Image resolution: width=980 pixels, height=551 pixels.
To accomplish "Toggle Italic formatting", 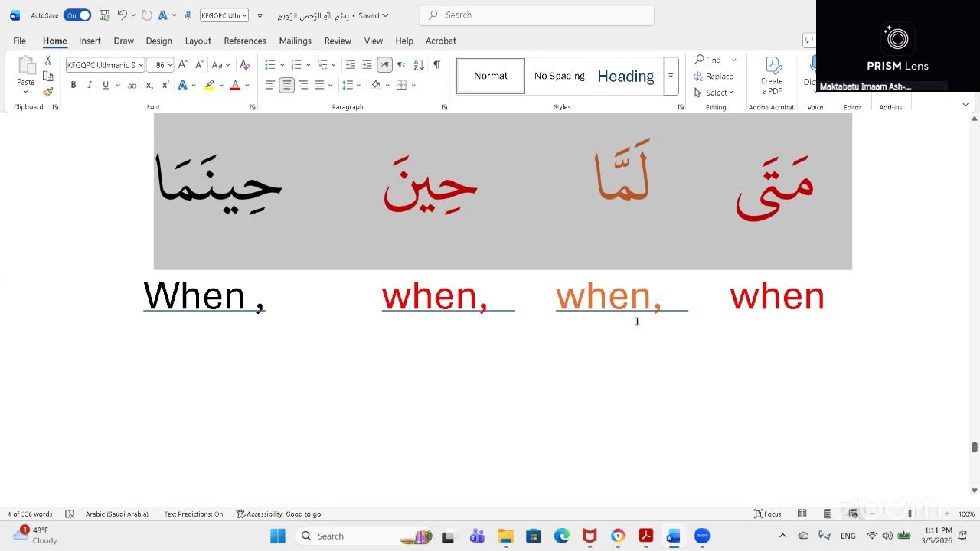I will click(x=90, y=85).
